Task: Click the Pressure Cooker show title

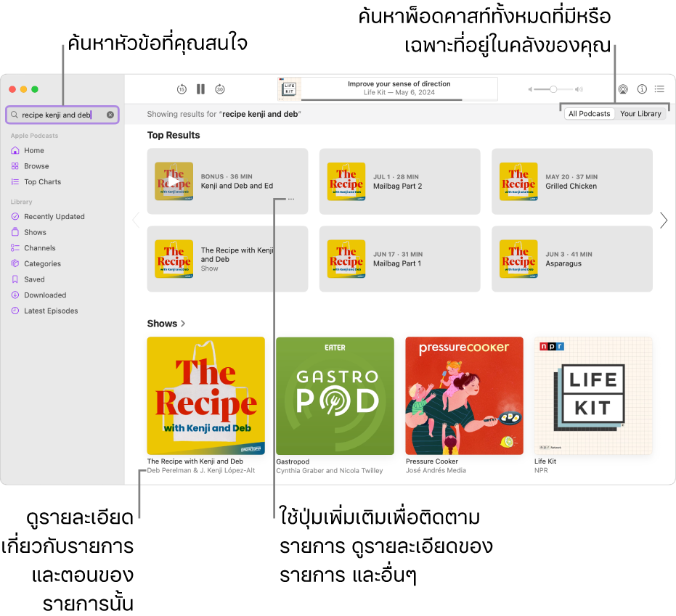Action: [431, 461]
